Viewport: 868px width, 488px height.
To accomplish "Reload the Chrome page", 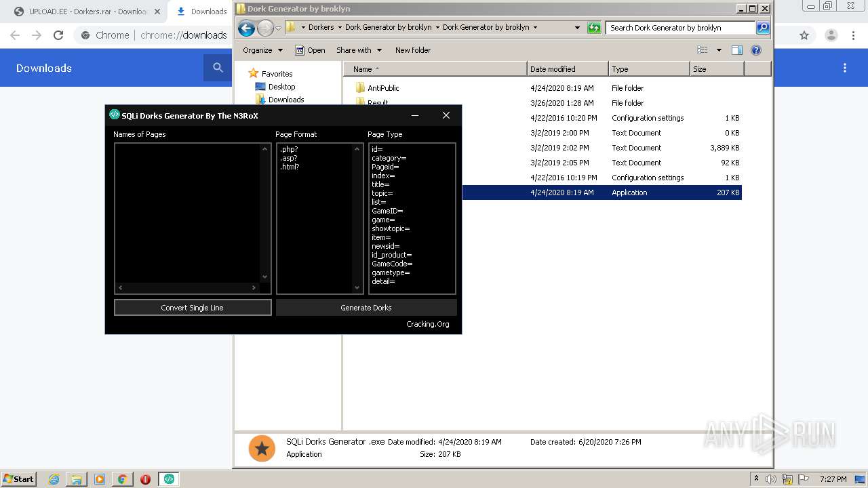I will [58, 35].
